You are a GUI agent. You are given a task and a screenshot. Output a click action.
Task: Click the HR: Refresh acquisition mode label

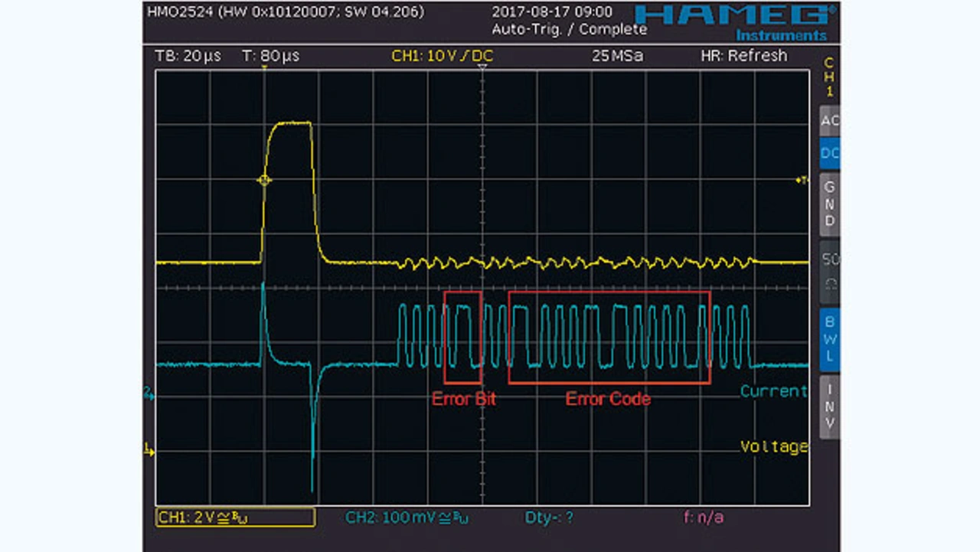click(743, 56)
